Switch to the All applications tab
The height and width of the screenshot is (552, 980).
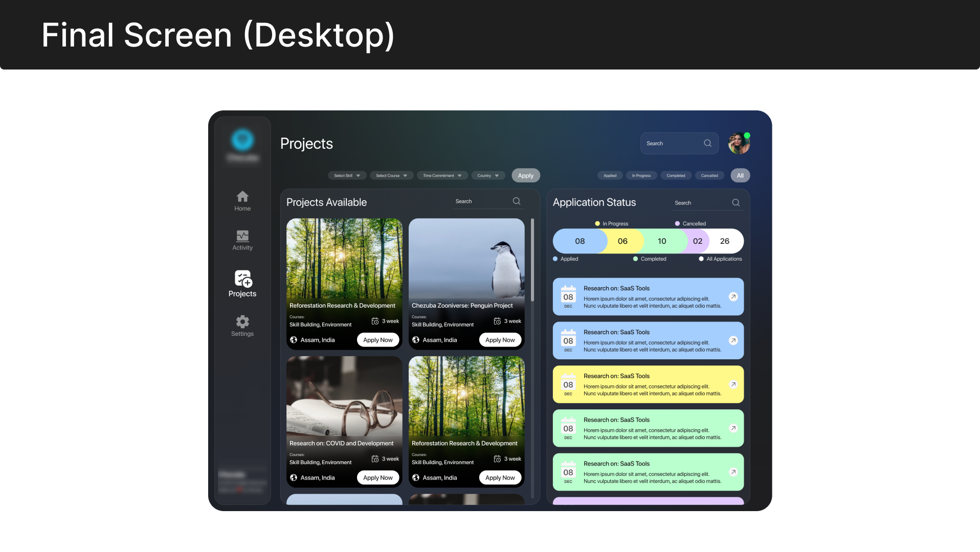740,175
